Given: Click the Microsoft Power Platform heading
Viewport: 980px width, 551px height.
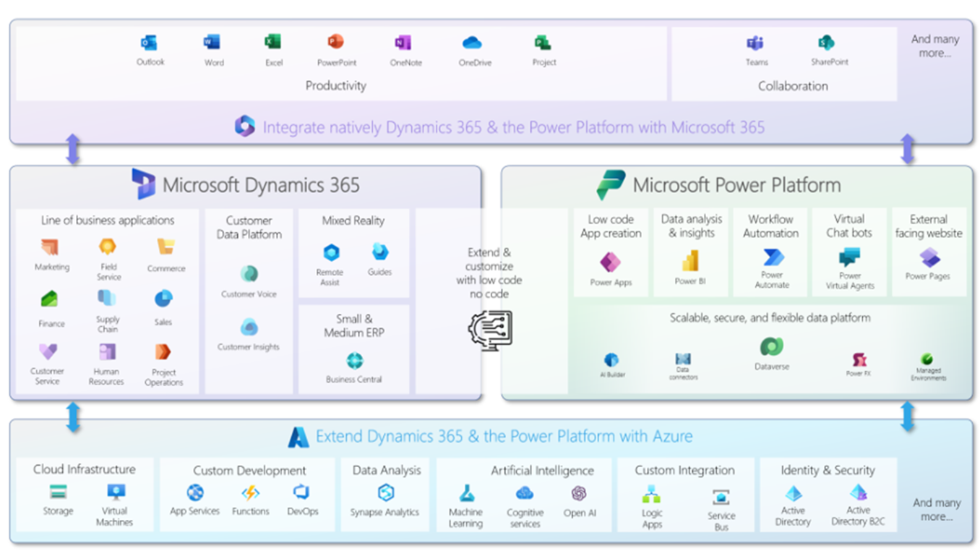Looking at the screenshot, I should click(x=736, y=185).
